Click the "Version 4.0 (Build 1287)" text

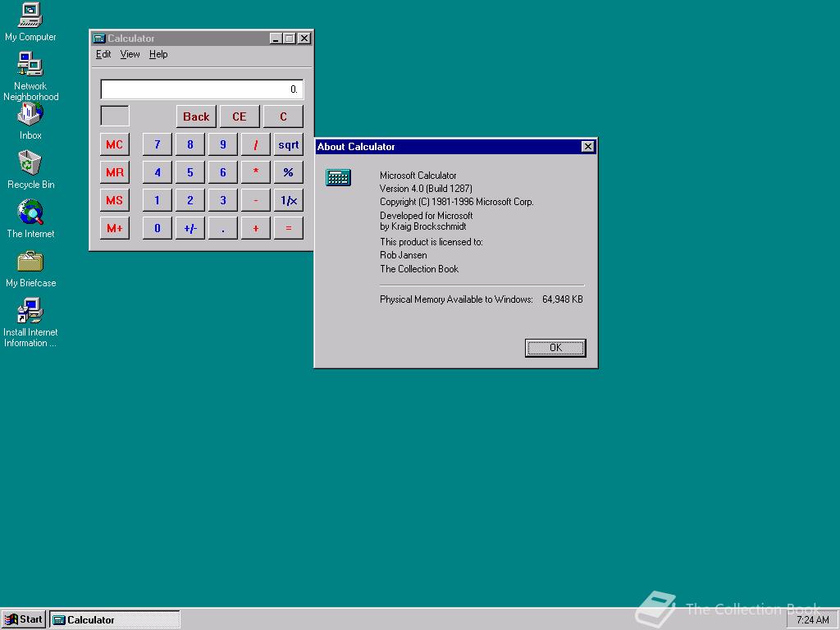(426, 189)
